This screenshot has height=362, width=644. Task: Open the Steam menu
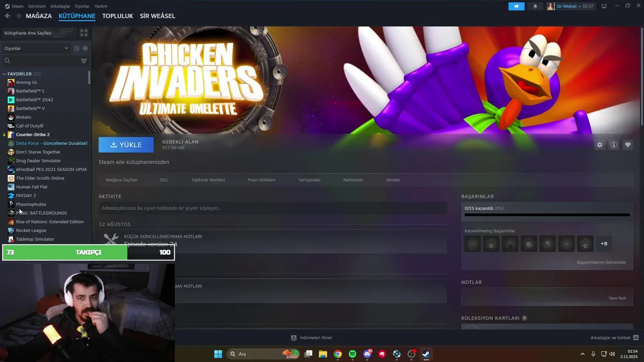(x=17, y=6)
